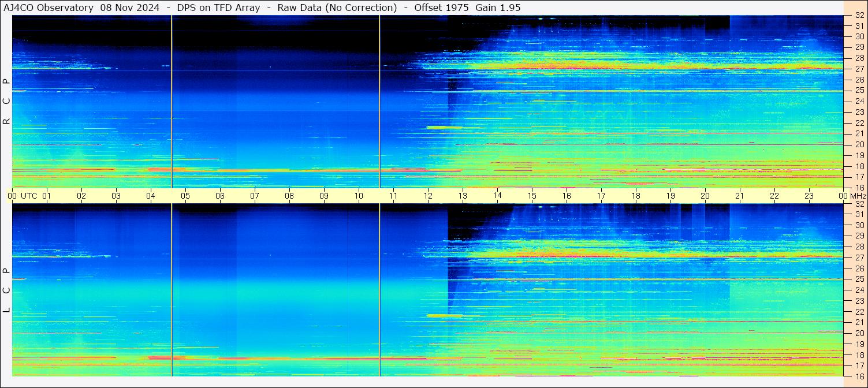Click the DPS on TFD Array text
868x388 pixels.
(x=218, y=8)
